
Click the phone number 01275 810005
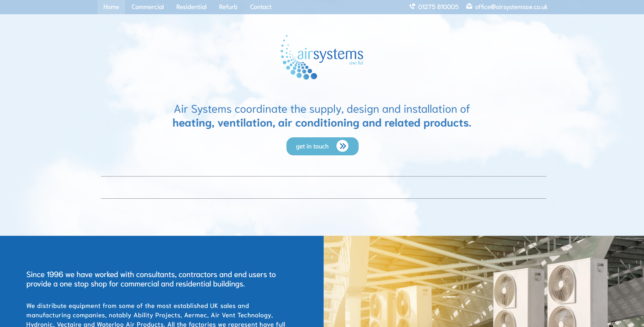click(438, 7)
